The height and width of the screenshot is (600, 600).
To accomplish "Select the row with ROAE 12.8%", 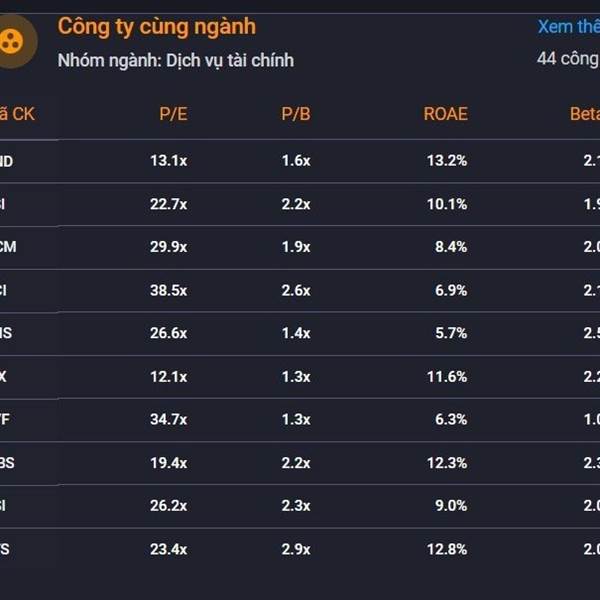I will click(x=300, y=549).
